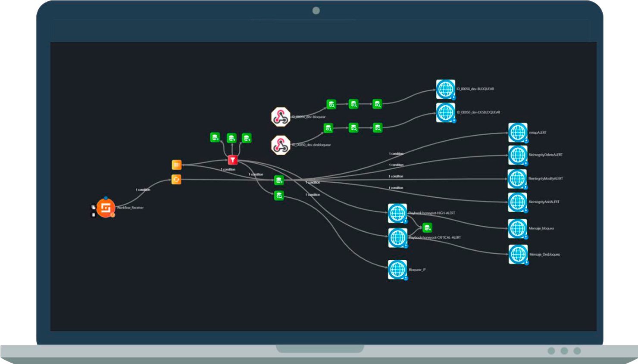Click '1 condition' label directly under the filter node
The width and height of the screenshot is (638, 364).
pos(228,169)
